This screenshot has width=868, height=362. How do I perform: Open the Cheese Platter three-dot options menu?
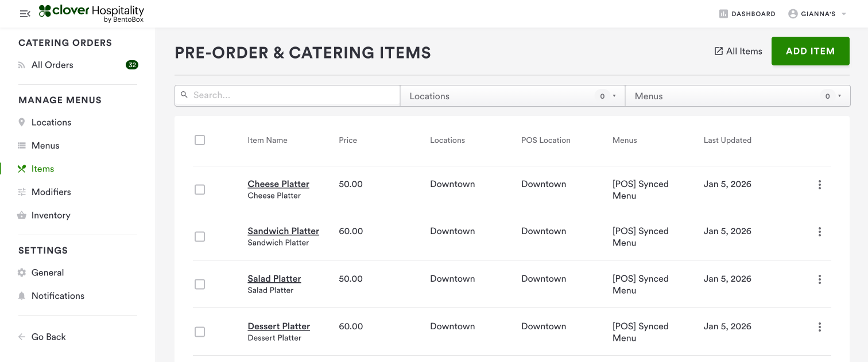click(x=819, y=185)
